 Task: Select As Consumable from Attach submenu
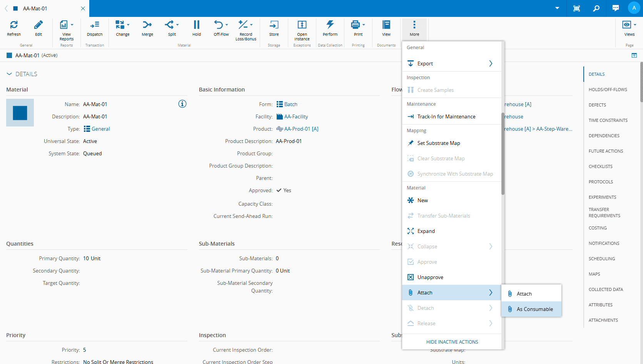pos(534,309)
